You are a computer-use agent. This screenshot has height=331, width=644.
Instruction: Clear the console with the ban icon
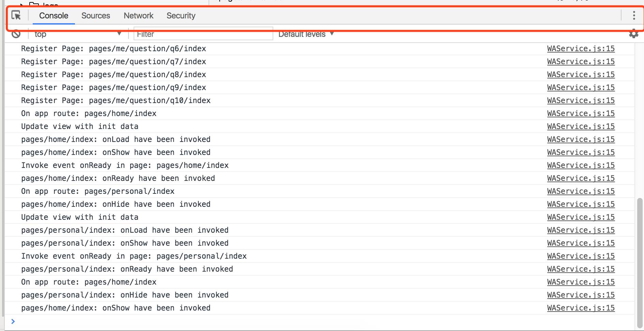point(16,34)
